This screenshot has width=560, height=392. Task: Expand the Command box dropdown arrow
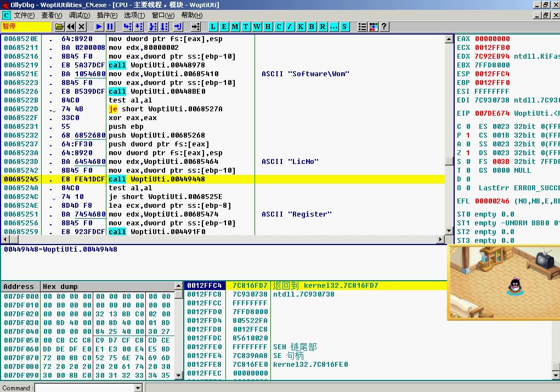[138, 388]
